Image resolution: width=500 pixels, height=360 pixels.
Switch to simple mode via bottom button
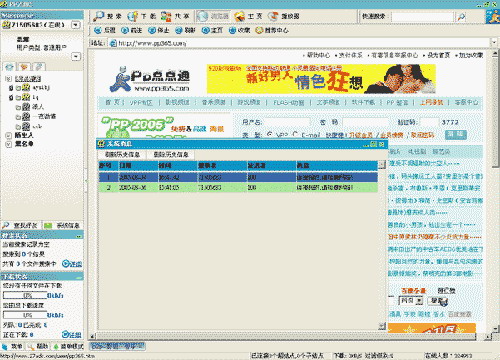tap(68, 347)
